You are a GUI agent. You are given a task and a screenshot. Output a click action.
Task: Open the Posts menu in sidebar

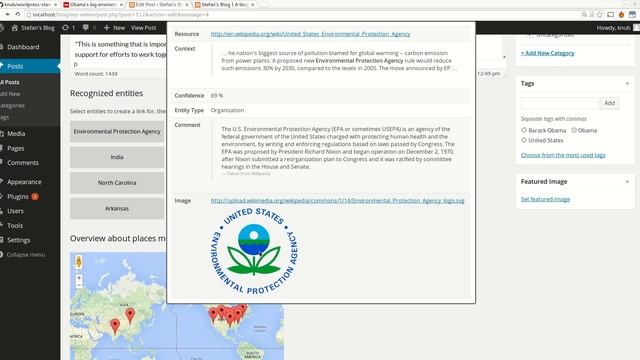coord(15,66)
